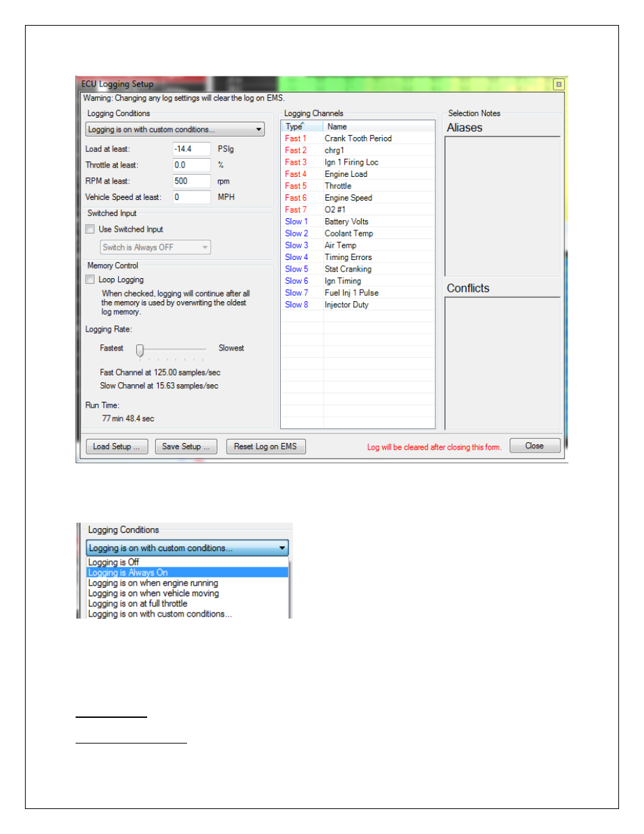644x834 pixels.
Task: Select 'Logging is Off' option
Action: [188, 562]
